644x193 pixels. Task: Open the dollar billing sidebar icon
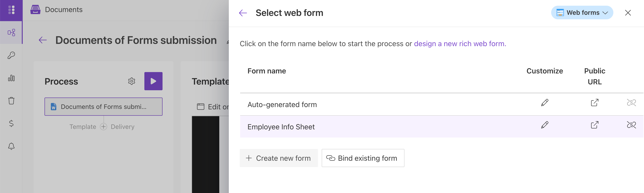pyautogui.click(x=11, y=123)
